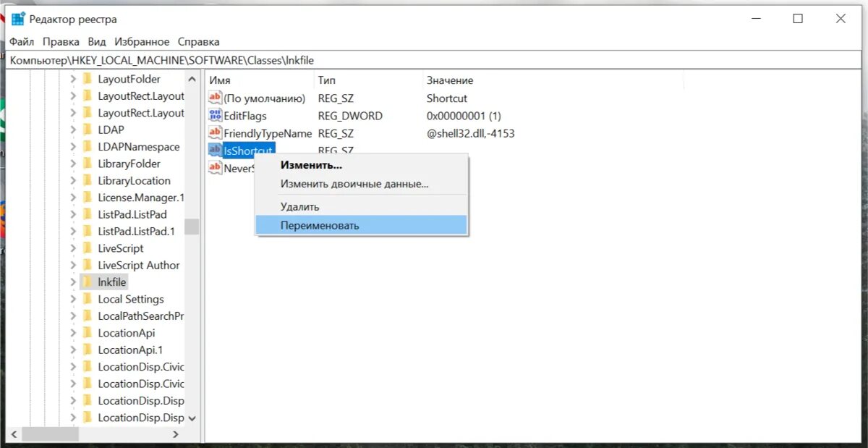Click the Shortcut data value
868x448 pixels.
[447, 98]
